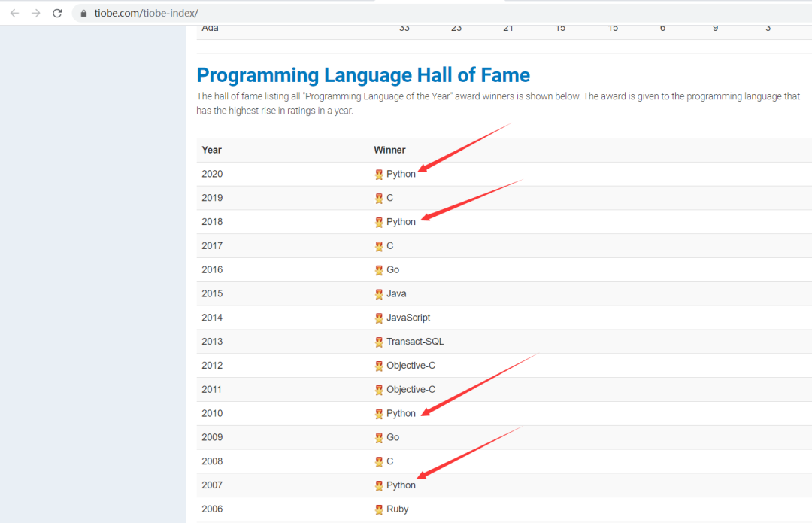Image resolution: width=812 pixels, height=523 pixels.
Task: Select Python winner text for 2010
Action: [x=401, y=413]
